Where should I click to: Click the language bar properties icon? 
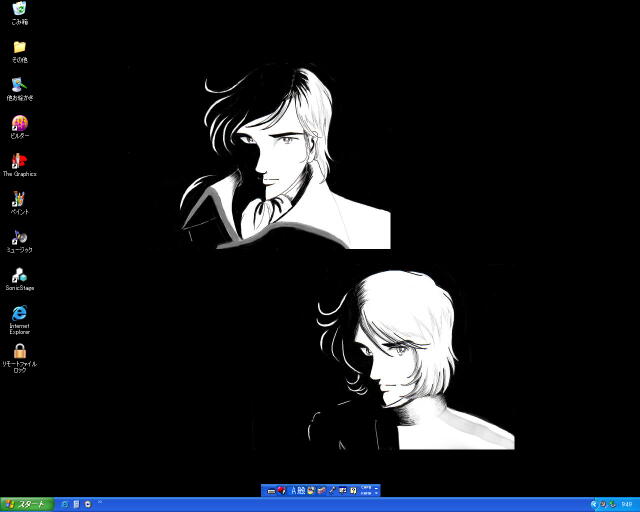343,490
